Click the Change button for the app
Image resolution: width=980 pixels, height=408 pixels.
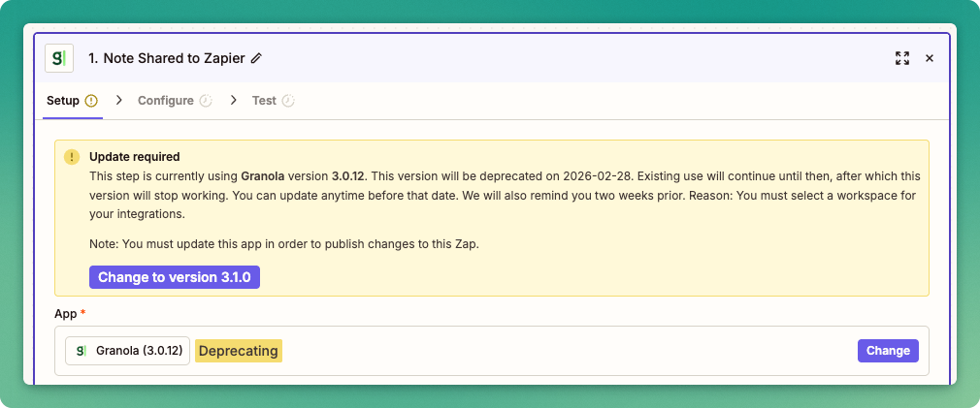point(888,351)
